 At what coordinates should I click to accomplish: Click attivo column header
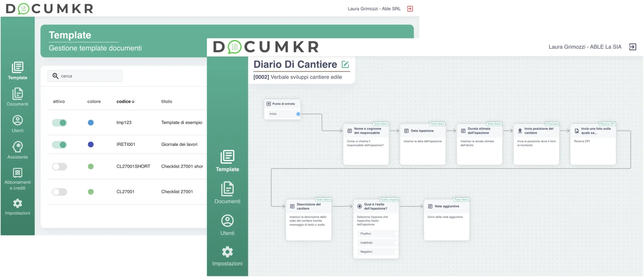point(59,101)
